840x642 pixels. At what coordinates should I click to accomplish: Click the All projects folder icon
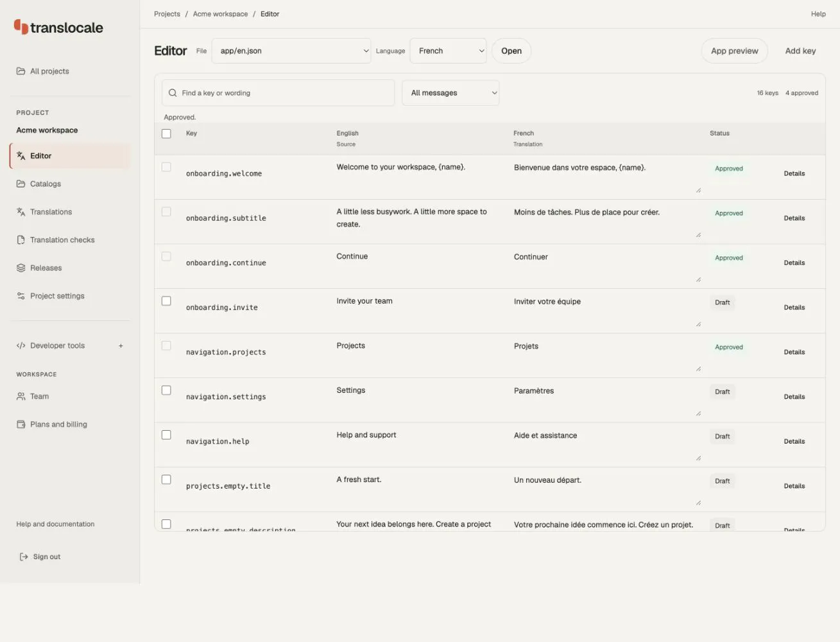coord(21,71)
